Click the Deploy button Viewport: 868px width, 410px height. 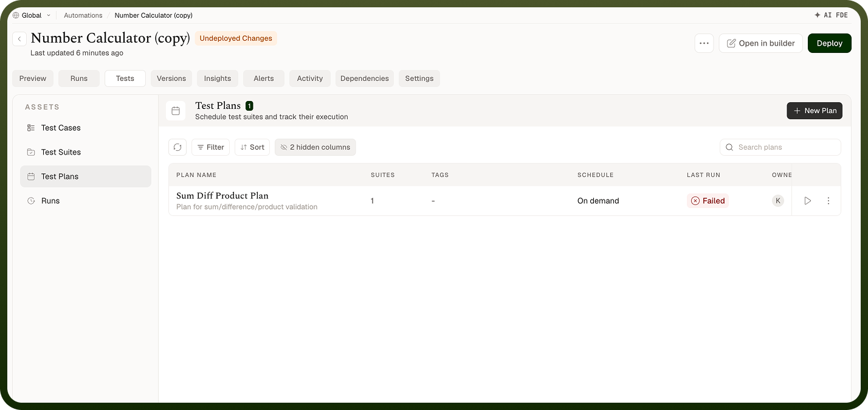(x=830, y=43)
